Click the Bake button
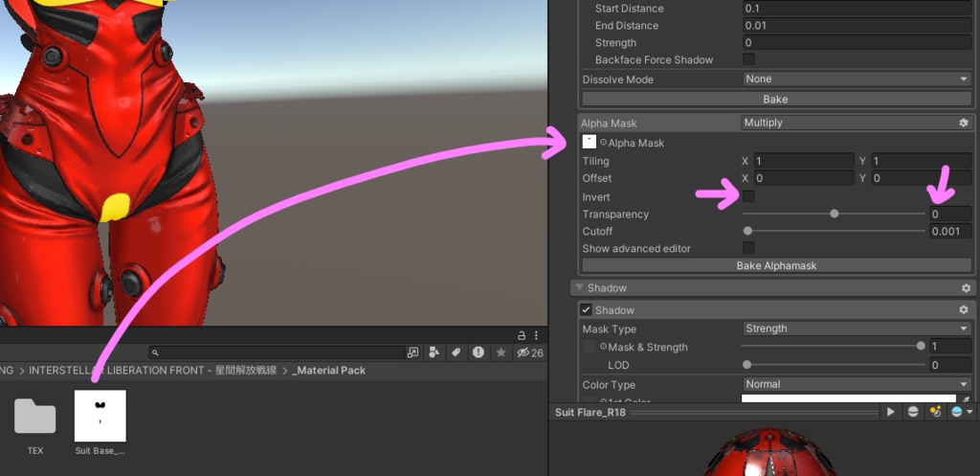The image size is (980, 476). 777,99
